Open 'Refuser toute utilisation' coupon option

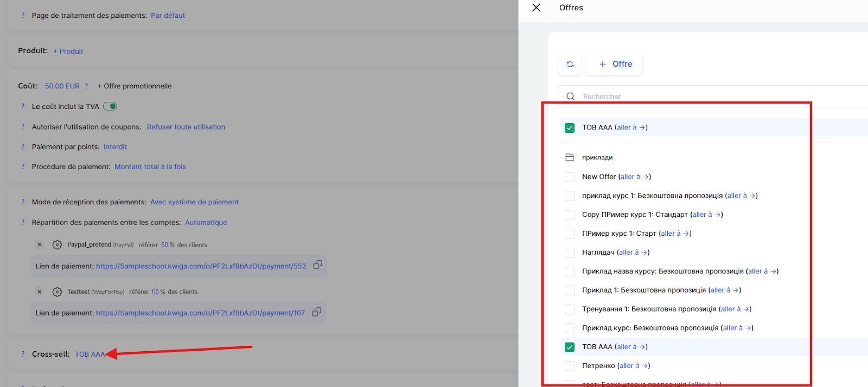tap(186, 127)
